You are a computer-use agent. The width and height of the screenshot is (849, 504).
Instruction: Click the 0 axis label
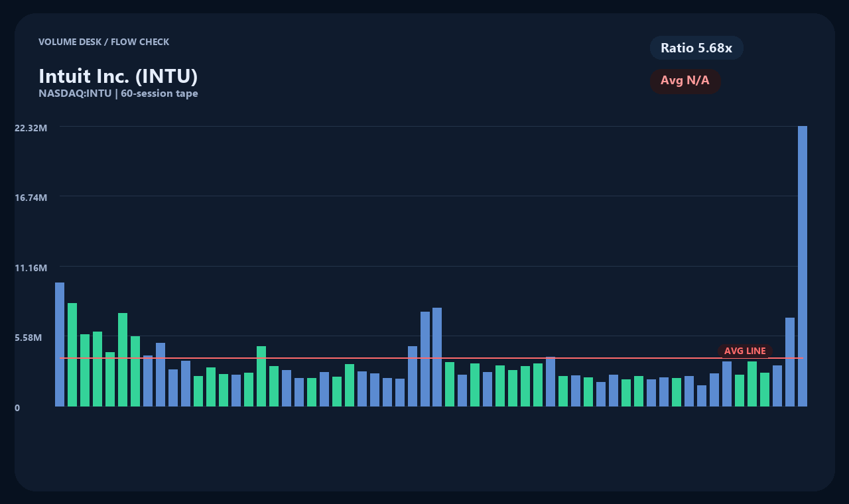tap(17, 408)
